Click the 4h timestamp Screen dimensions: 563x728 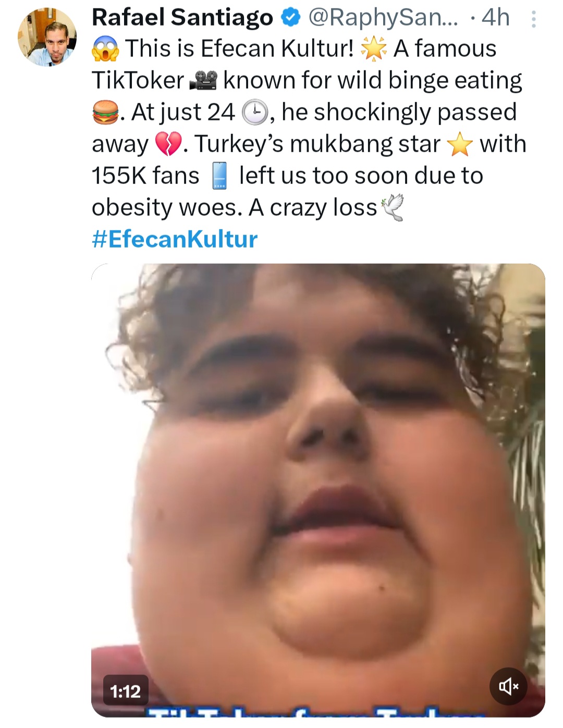(495, 18)
